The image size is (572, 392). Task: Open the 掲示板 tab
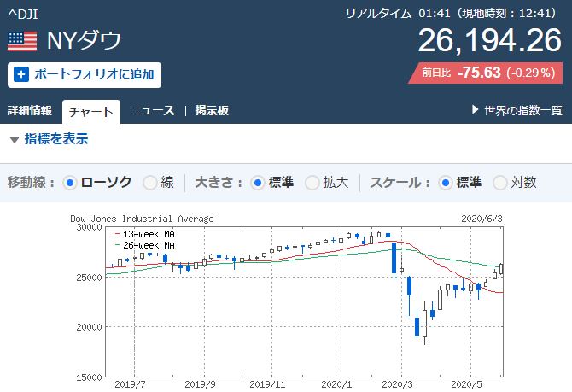pyautogui.click(x=211, y=110)
